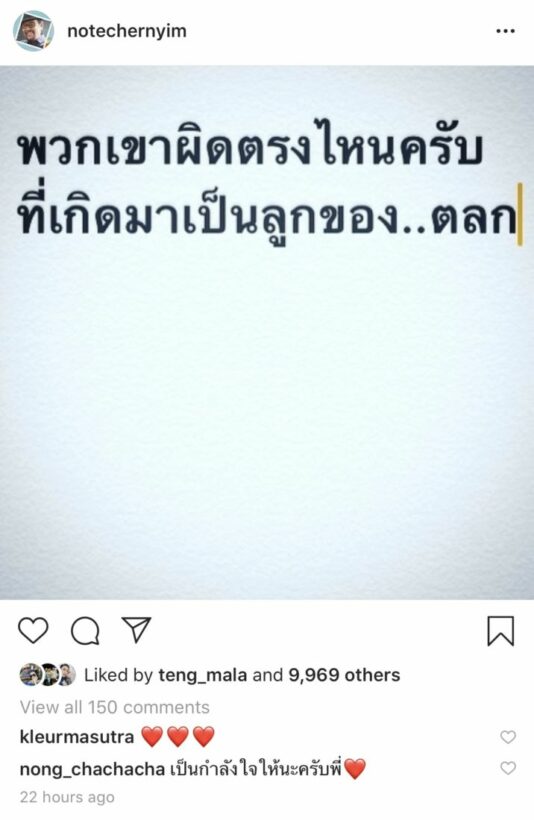Tap the Liked by text line
This screenshot has height=820, width=534.
pyautogui.click(x=210, y=675)
